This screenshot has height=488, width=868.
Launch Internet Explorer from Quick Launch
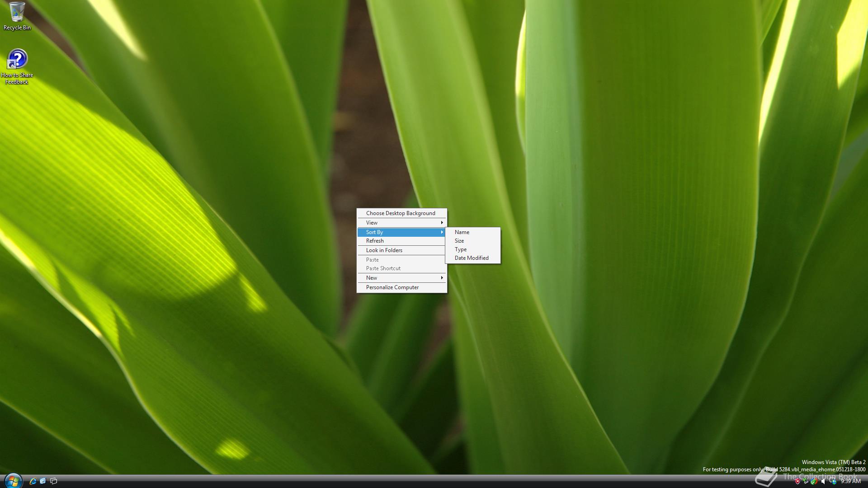[33, 481]
